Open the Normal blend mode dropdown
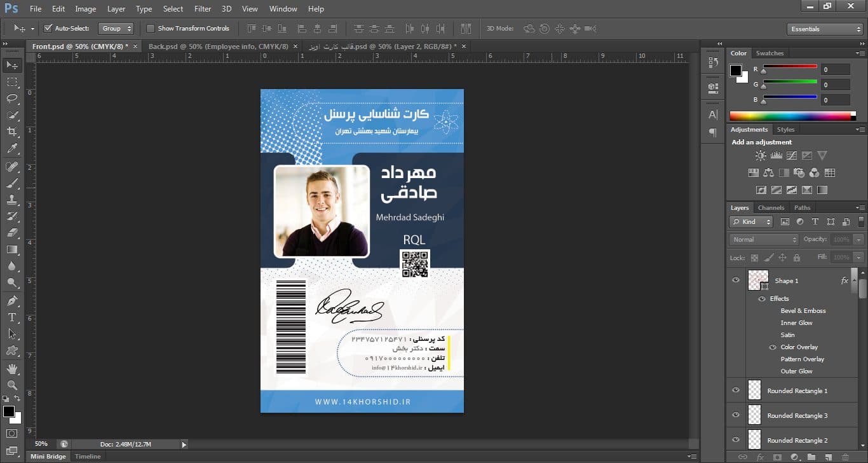Screen dimensions: 868x463 pyautogui.click(x=764, y=240)
